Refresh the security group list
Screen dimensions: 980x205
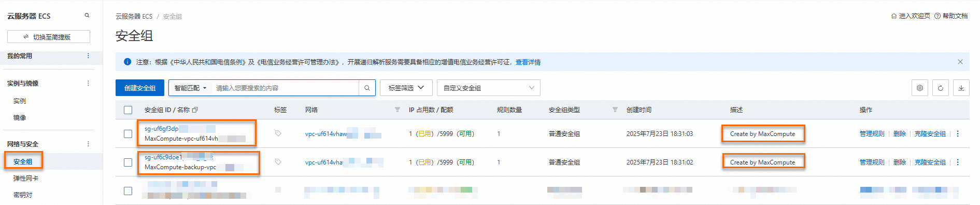click(941, 88)
